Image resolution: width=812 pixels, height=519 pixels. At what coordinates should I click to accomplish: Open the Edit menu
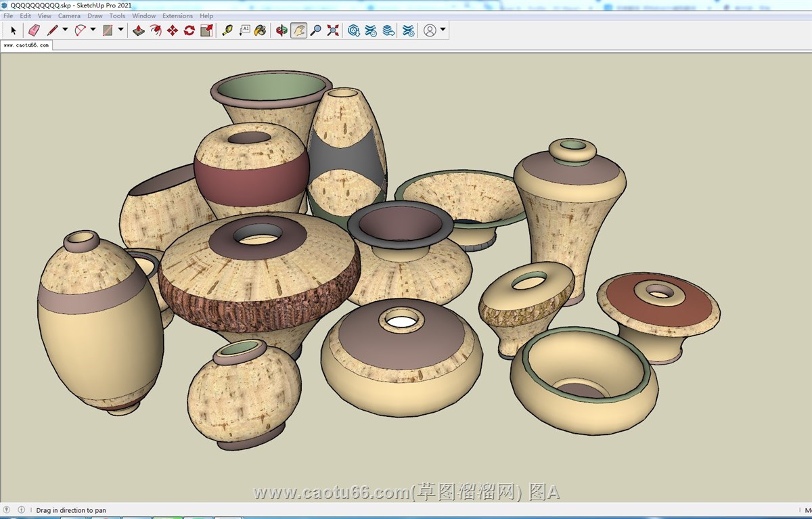25,16
